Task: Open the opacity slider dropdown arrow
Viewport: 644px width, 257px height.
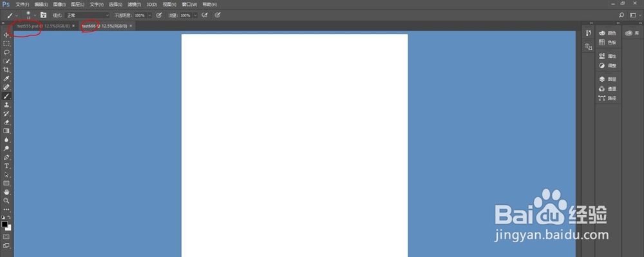Action: [149, 15]
